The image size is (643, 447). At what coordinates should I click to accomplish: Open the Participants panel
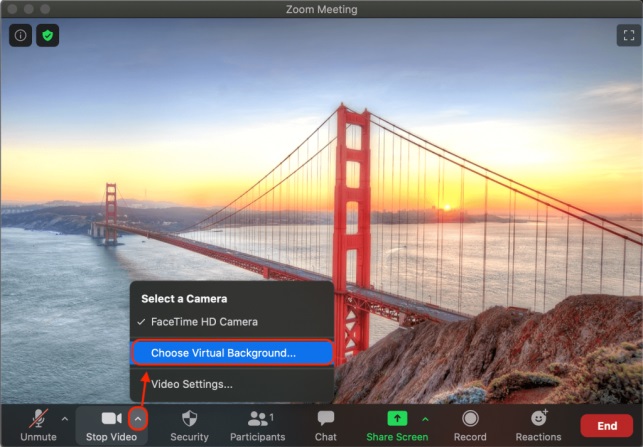258,425
